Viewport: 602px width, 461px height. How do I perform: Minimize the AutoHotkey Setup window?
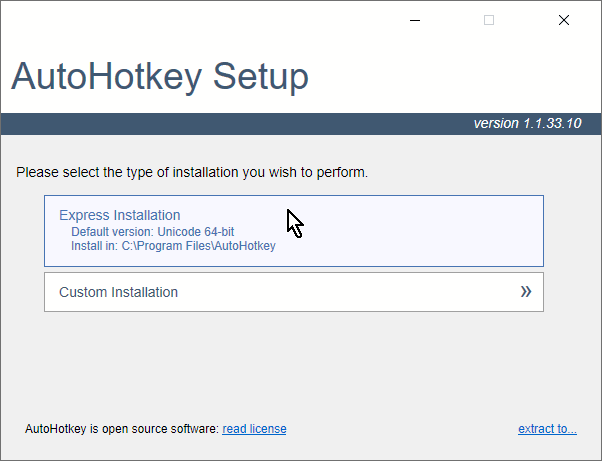(x=415, y=20)
